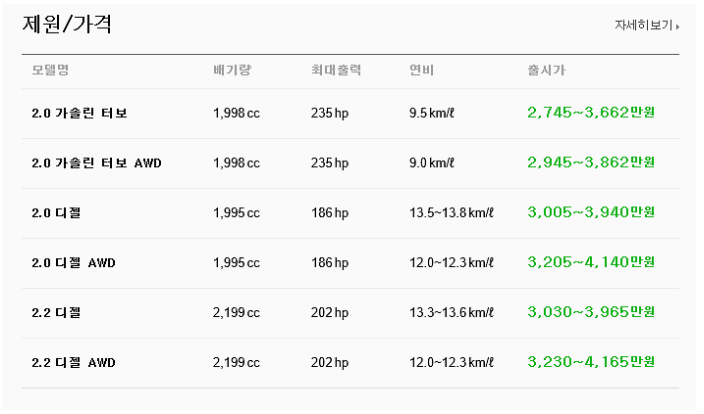
Task: Click 235 hp in 가솔린 터보 AWD row
Action: tap(330, 163)
